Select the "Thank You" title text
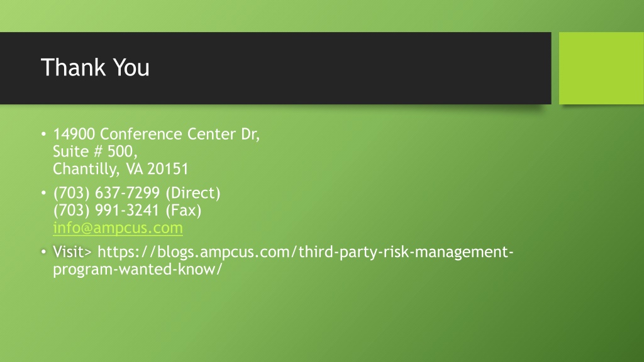 tap(95, 67)
